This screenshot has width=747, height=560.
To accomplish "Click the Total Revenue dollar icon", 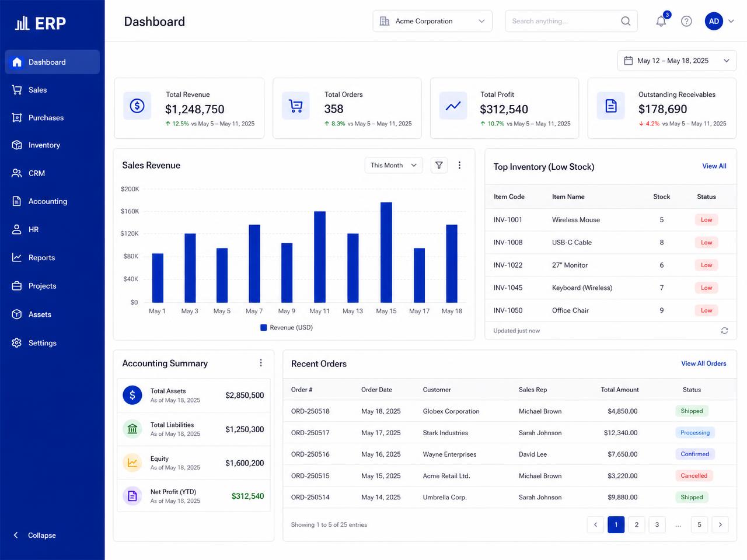I will (137, 106).
